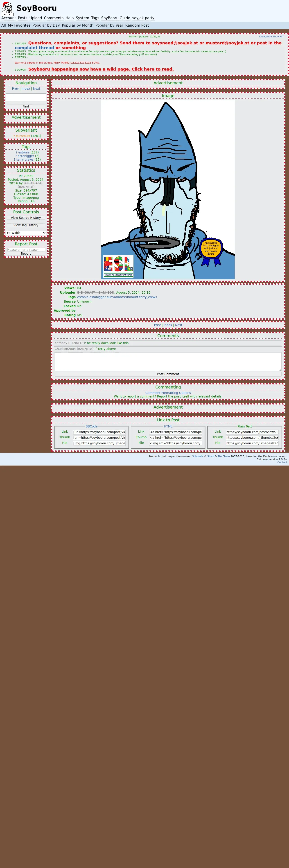Open terry_crews tag in the info panel
The image size is (289, 868).
148,297
